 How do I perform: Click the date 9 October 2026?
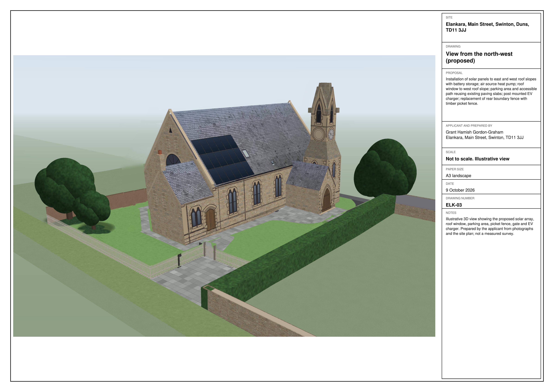point(460,190)
